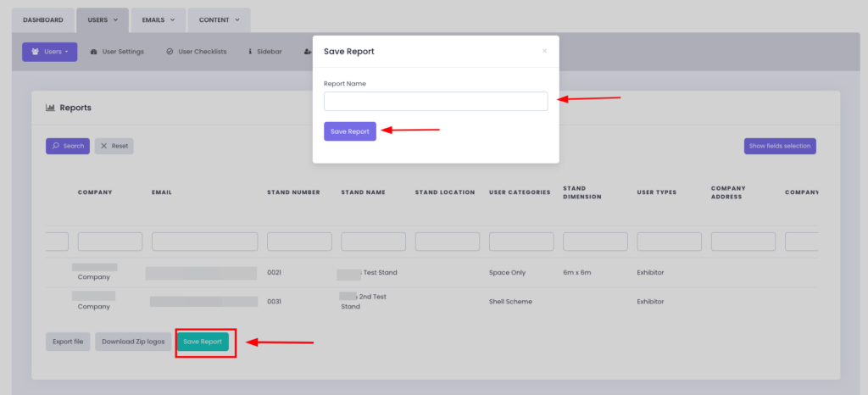Viewport: 868px width, 395px height.
Task: Open the Content tab dropdown
Action: pyautogui.click(x=219, y=19)
